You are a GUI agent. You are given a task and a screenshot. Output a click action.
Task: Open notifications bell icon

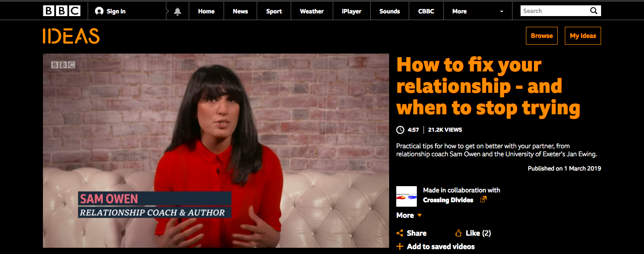click(x=178, y=12)
